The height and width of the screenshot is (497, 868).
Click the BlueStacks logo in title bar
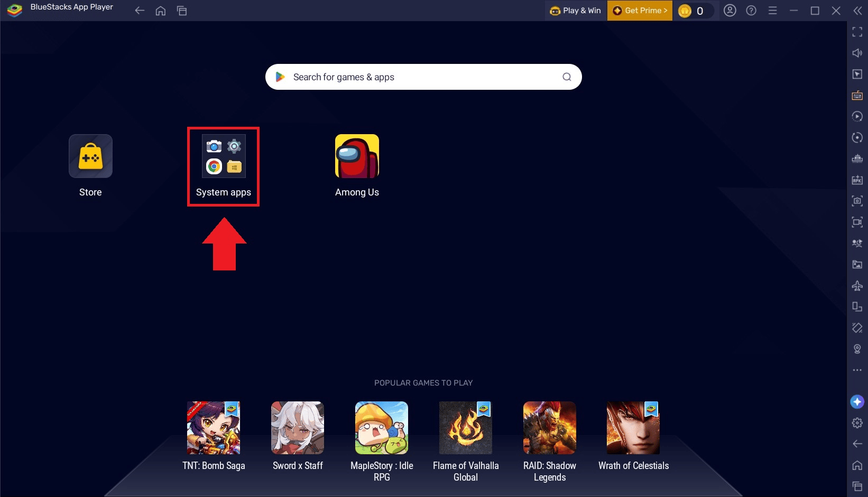tap(14, 10)
